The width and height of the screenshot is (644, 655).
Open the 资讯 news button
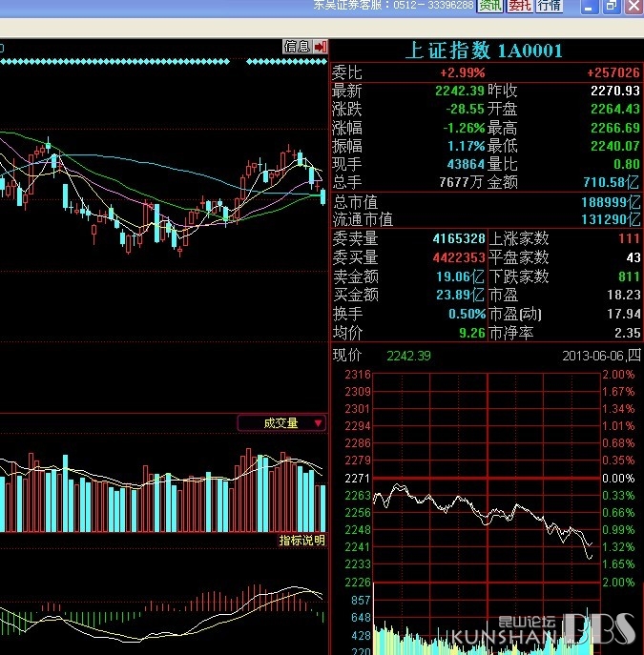[491, 6]
